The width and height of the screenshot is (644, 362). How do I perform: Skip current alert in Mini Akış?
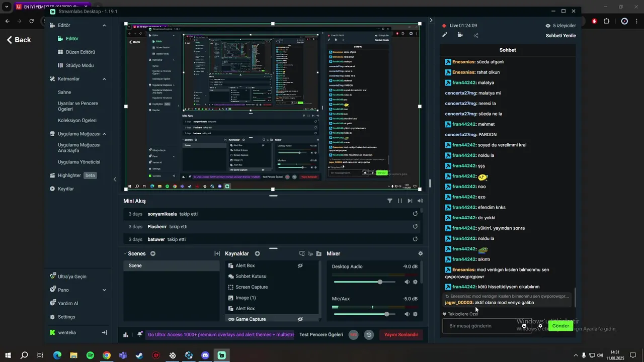click(410, 201)
